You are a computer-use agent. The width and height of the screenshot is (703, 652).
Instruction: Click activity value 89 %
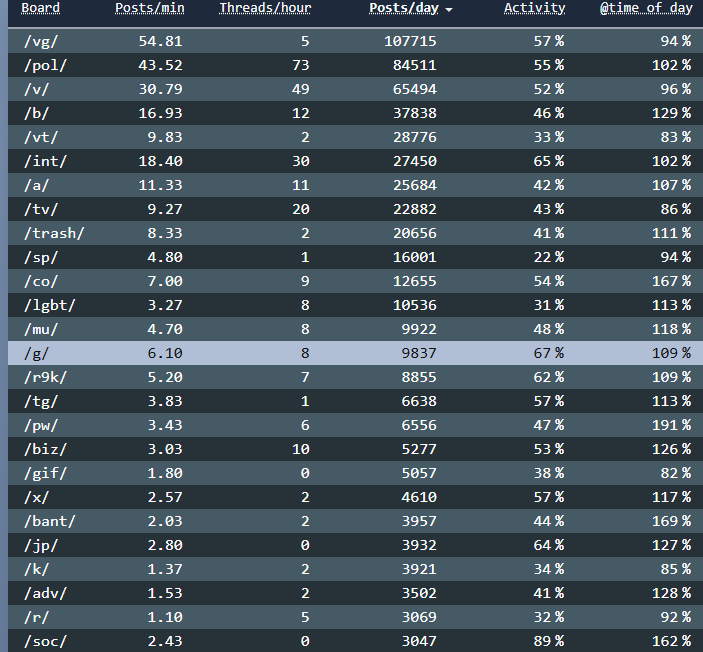pos(548,641)
